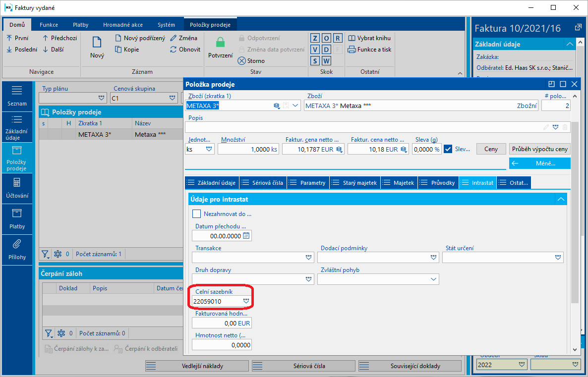Open the Majetek item tab
Viewport: 588px width, 377px height.
(399, 183)
